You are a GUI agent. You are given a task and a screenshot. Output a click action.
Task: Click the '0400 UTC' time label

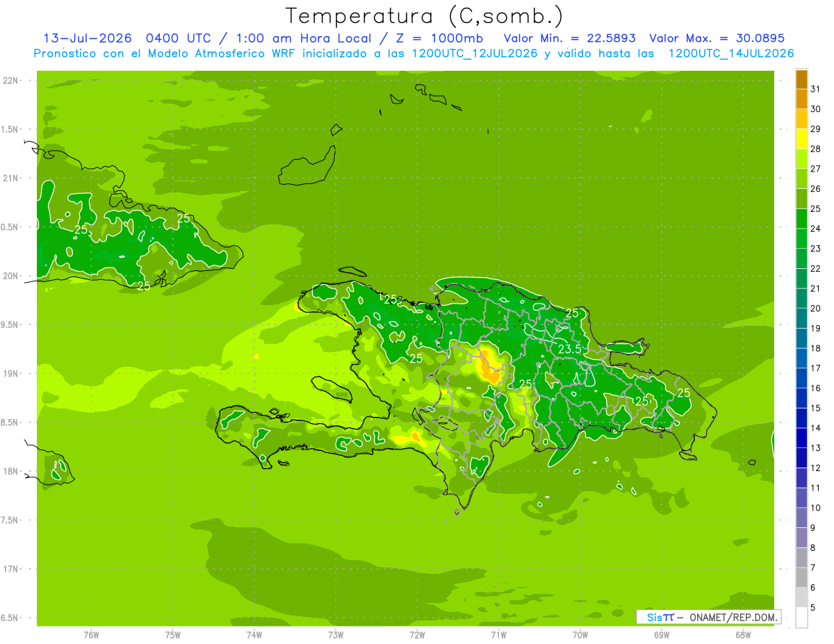pos(180,38)
